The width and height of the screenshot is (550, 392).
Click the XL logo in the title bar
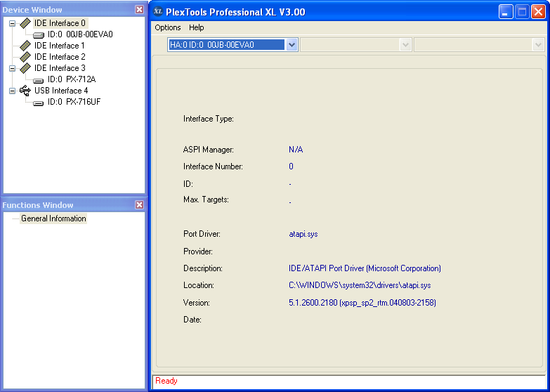pos(158,11)
